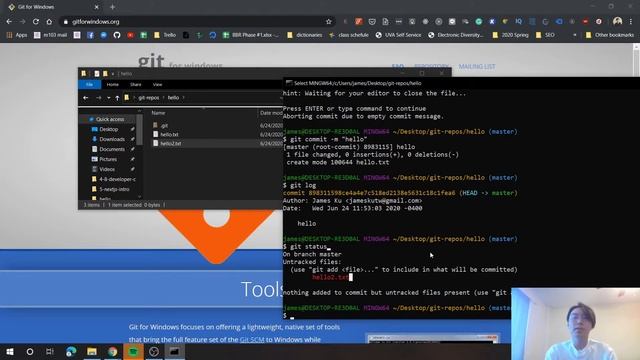Open Windows Start menu
Viewport: 640px width, 360px height.
coord(10,351)
